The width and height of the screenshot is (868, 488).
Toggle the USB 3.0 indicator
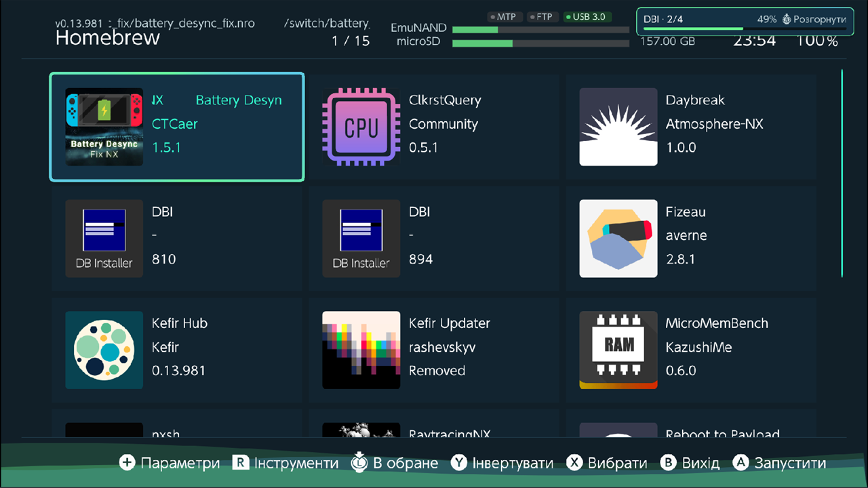click(x=587, y=16)
